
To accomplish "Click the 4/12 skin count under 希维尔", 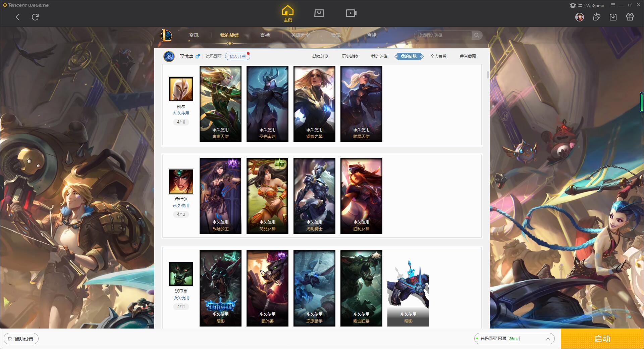I will coord(181,214).
